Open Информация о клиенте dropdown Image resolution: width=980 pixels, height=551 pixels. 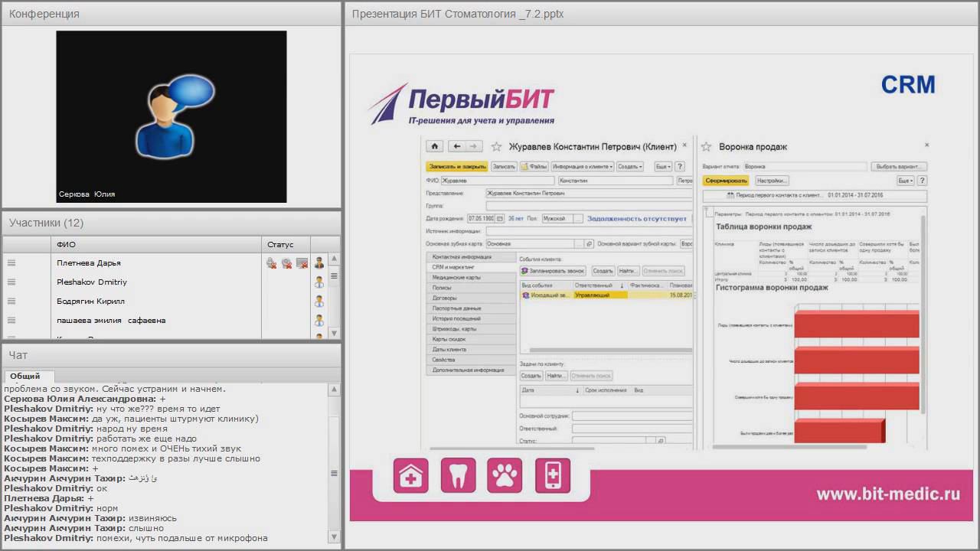tap(582, 166)
